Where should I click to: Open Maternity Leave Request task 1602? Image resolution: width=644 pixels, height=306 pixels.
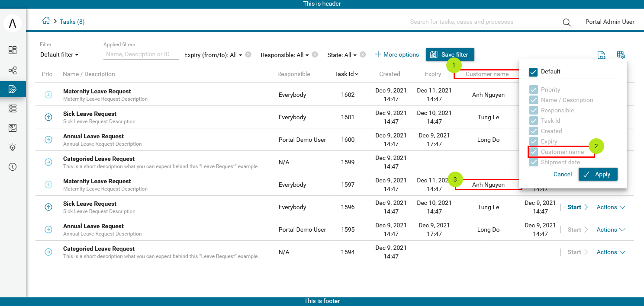click(x=97, y=91)
